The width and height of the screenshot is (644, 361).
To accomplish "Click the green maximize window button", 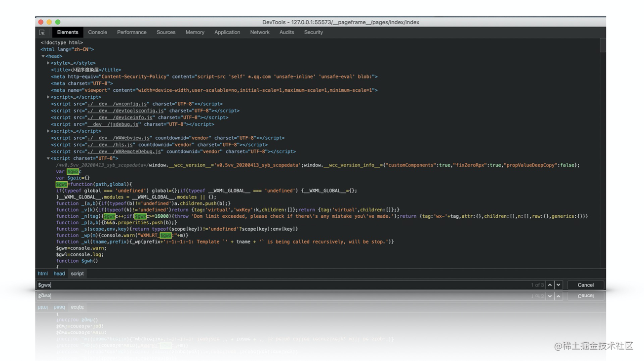I will click(57, 22).
